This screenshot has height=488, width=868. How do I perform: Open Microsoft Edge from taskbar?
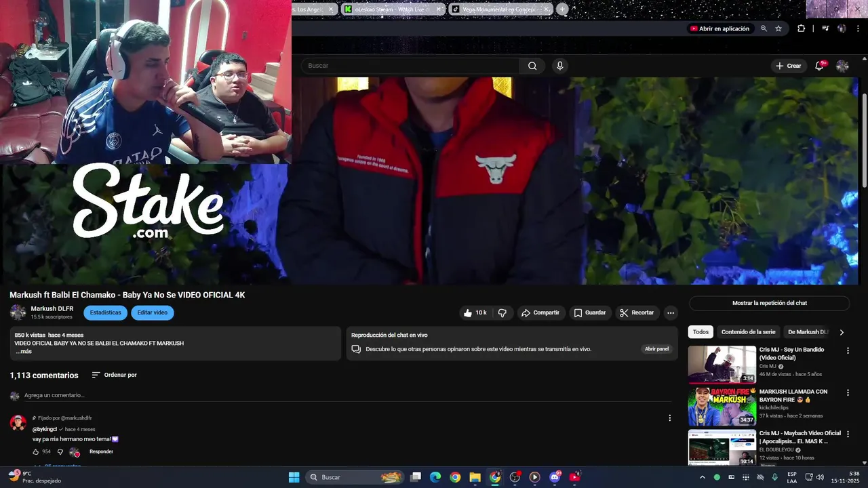[x=435, y=477]
